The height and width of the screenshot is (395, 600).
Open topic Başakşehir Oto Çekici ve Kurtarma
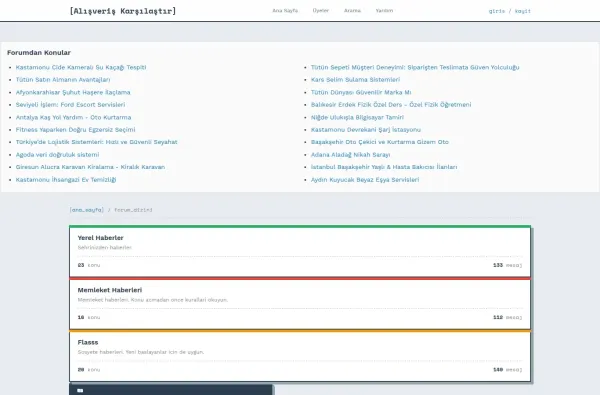380,142
